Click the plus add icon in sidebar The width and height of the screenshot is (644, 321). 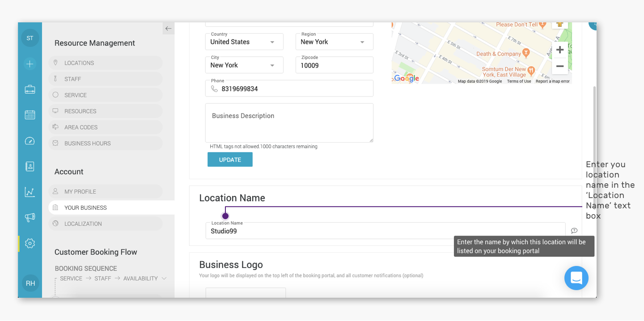[x=30, y=64]
